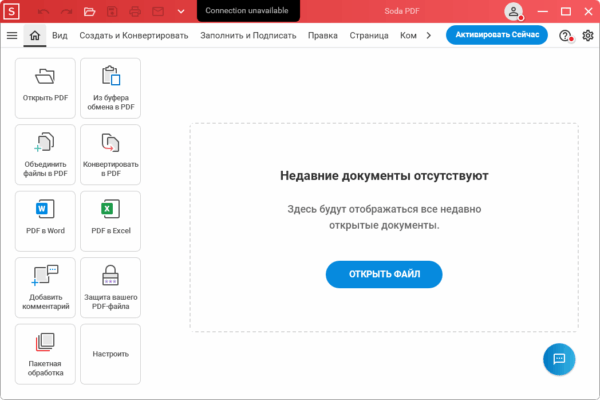600x400 pixels.
Task: Click the Недавние документы отсутствуют heading
Action: coord(384,176)
